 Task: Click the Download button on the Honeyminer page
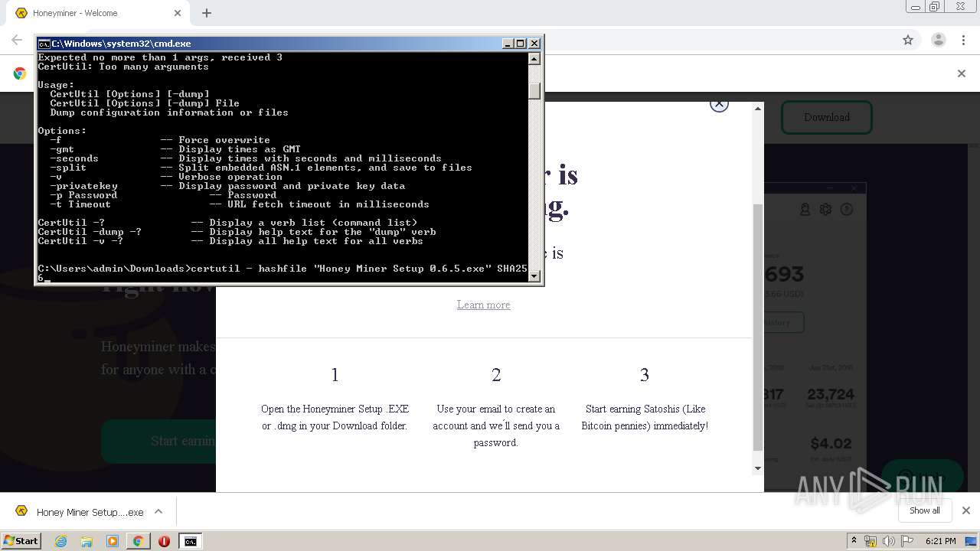pyautogui.click(x=826, y=117)
